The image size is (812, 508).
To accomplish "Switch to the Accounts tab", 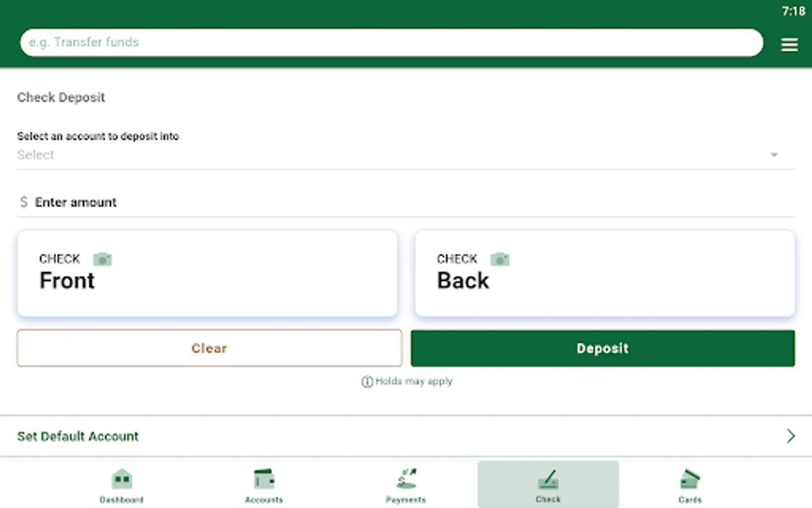I will click(x=264, y=485).
